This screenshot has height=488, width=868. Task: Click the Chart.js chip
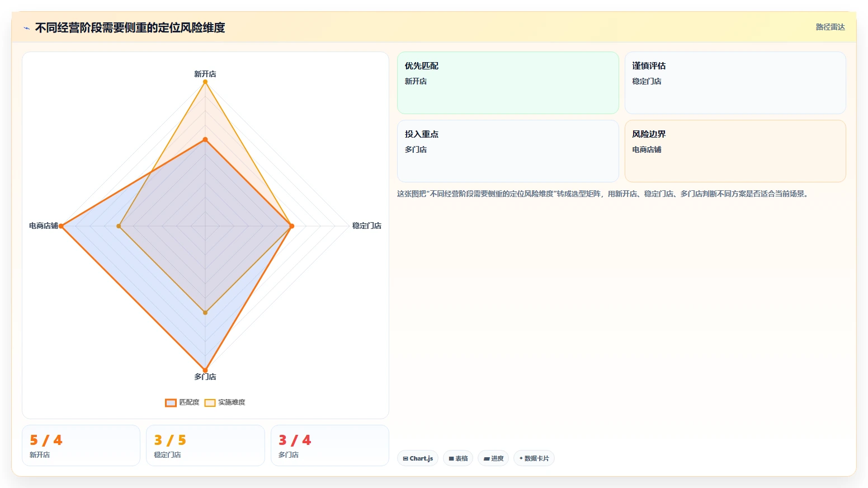(x=418, y=458)
